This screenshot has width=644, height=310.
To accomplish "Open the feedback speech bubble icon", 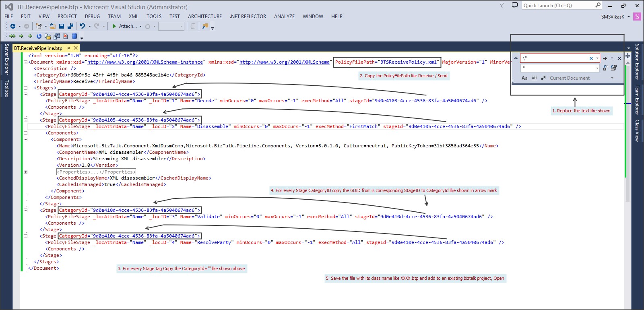I will click(x=514, y=5).
